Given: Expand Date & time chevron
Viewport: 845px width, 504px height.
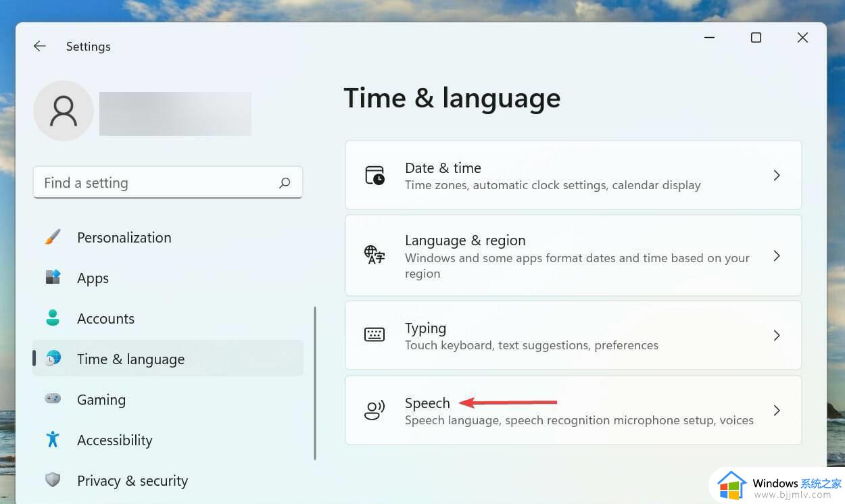Looking at the screenshot, I should click(x=777, y=176).
